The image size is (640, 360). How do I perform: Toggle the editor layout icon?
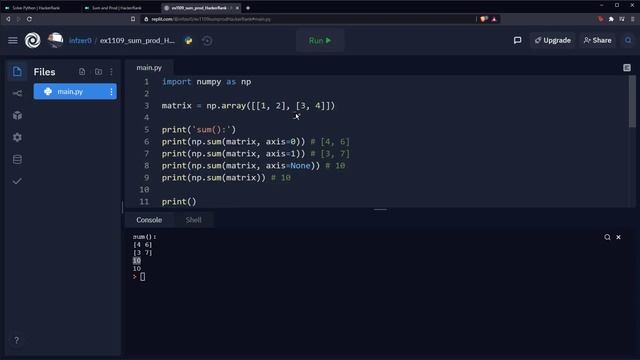[627, 68]
